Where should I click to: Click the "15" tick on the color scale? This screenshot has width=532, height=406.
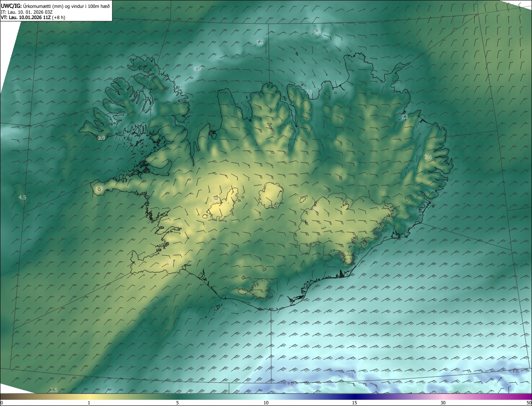point(355,403)
